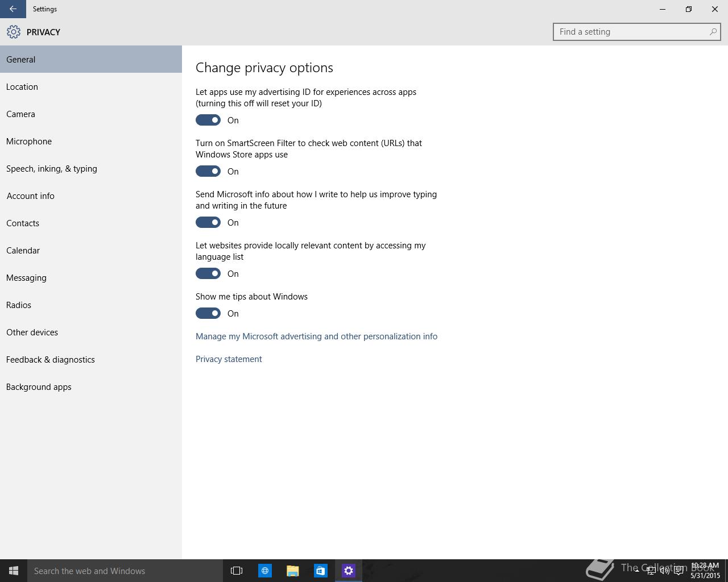The image size is (728, 582).
Task: Select Account info in sidebar
Action: [91, 196]
